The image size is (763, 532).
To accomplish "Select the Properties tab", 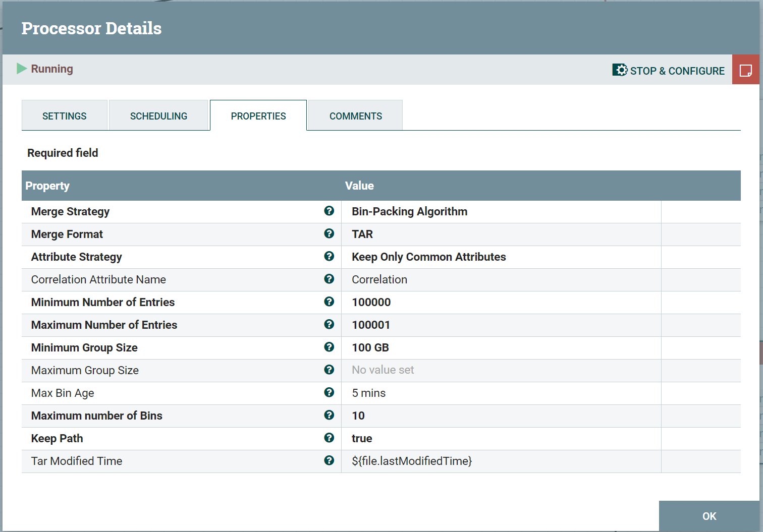I will click(x=258, y=115).
